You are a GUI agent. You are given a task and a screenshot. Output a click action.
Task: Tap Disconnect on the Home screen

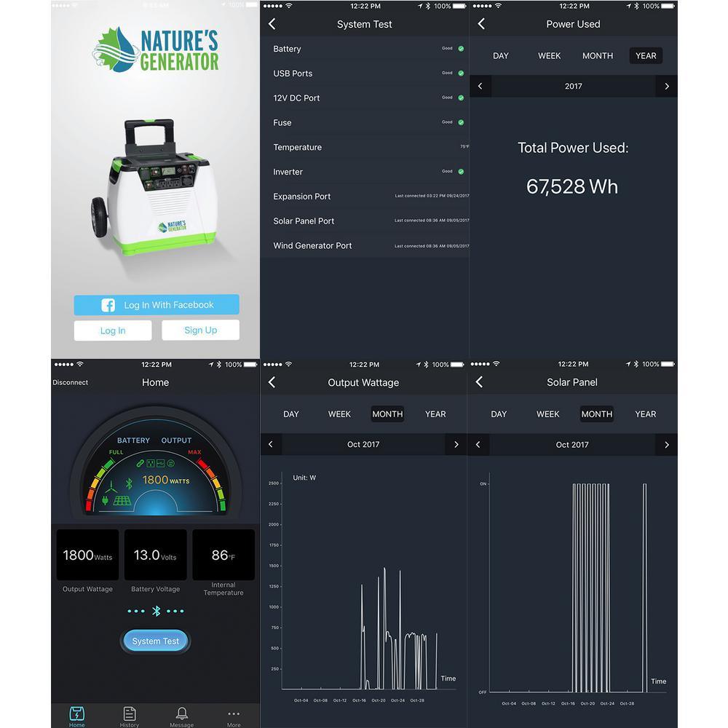[71, 383]
